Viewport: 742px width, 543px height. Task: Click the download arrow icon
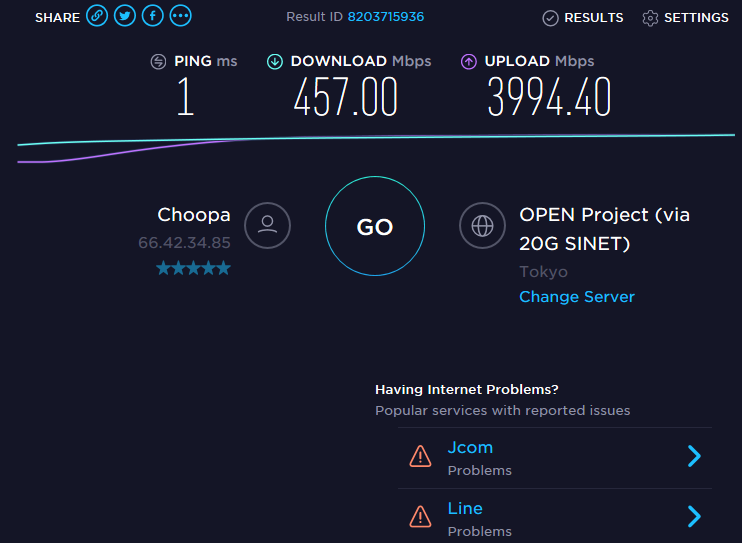275,62
